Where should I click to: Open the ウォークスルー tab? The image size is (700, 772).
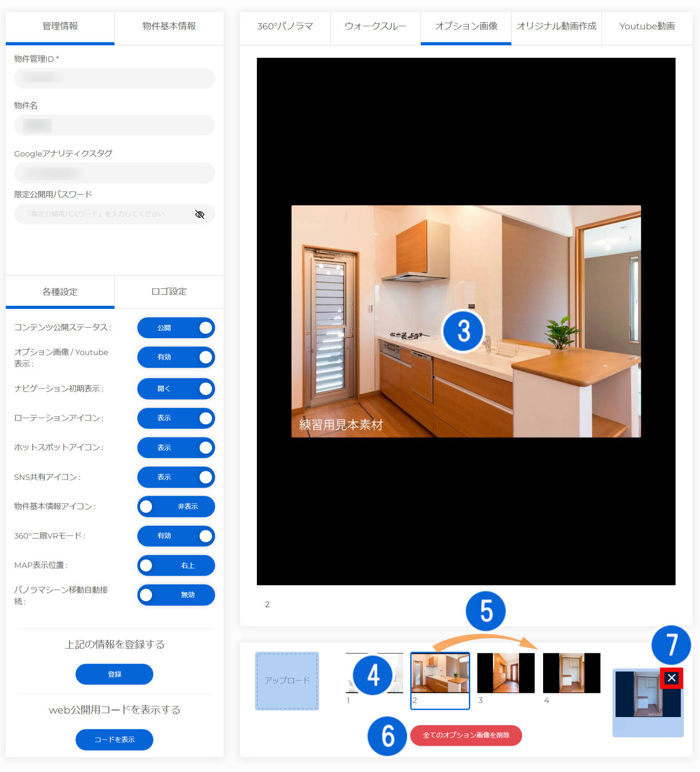click(375, 26)
